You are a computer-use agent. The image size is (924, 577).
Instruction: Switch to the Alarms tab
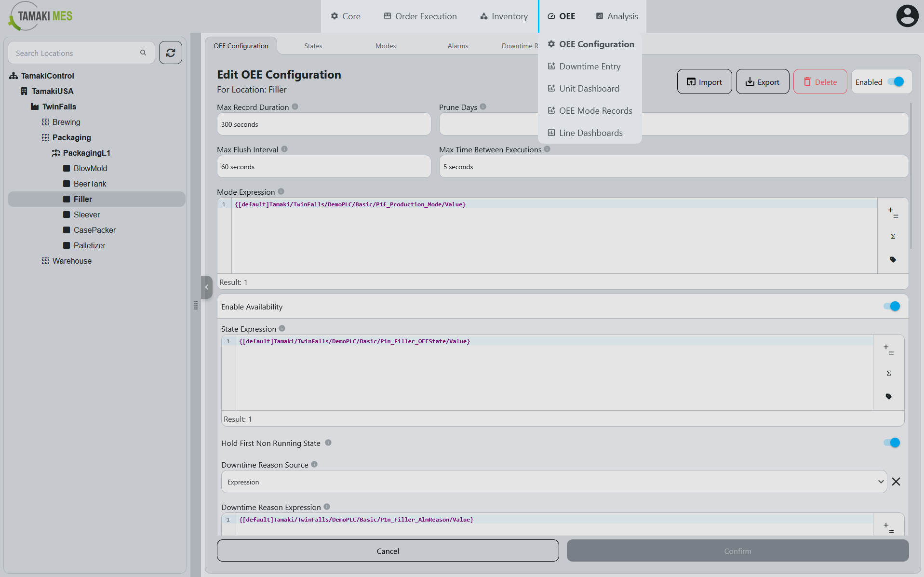point(458,46)
